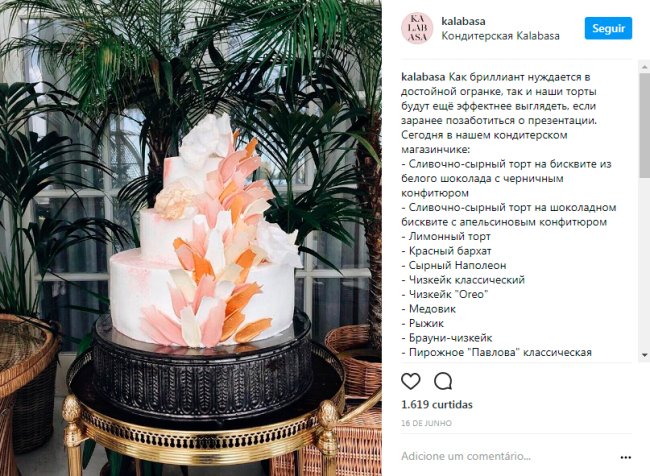Click the caption scrollbar down arrow
This screenshot has height=476, width=650.
pyautogui.click(x=645, y=355)
